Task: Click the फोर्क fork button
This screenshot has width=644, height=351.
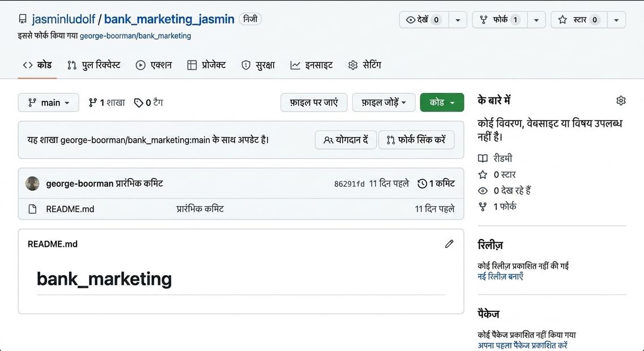Action: (x=500, y=19)
